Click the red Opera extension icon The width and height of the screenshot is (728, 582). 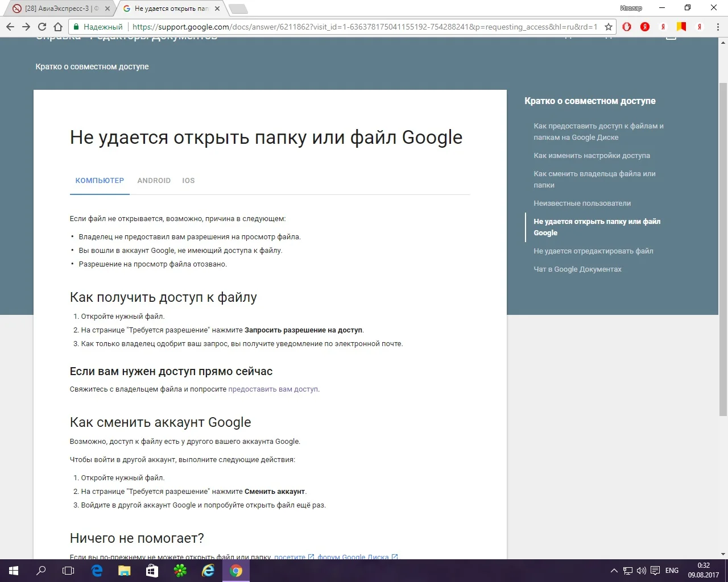click(x=627, y=27)
